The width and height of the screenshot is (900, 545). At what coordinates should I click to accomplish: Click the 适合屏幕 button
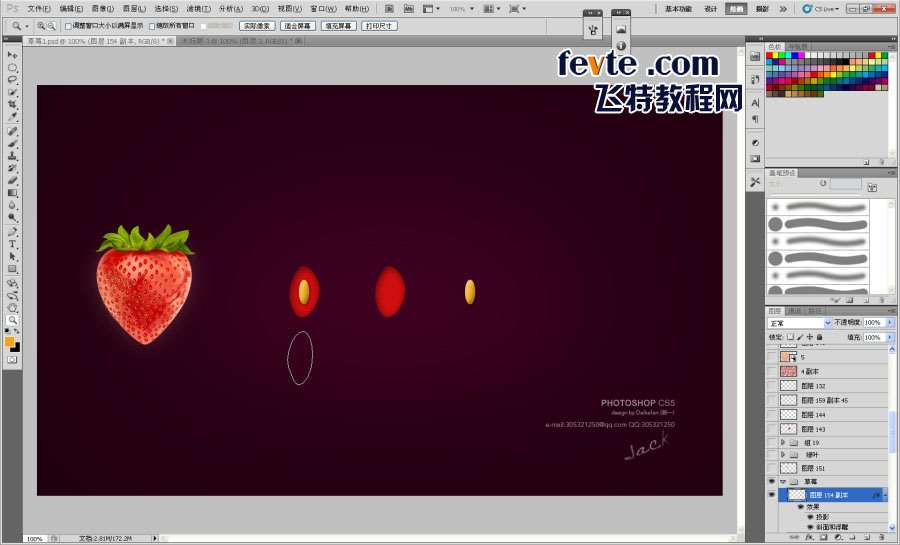pyautogui.click(x=298, y=26)
